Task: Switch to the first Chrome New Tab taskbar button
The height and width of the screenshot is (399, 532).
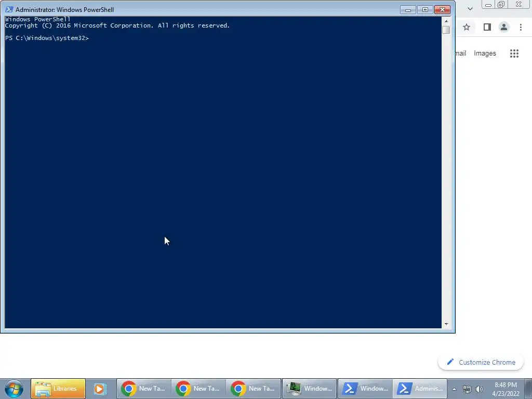Action: coord(144,389)
